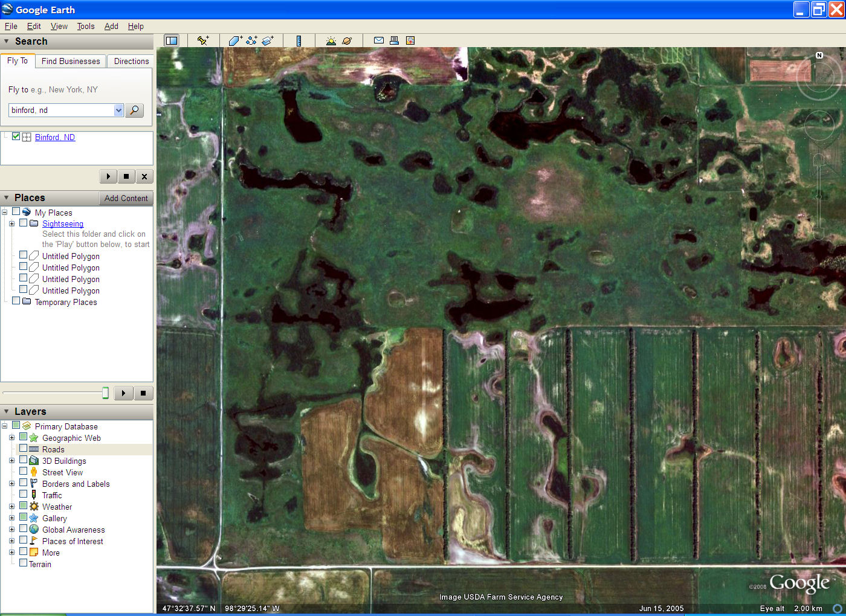Clear search results with the X button
This screenshot has width=846, height=616.
tap(144, 176)
